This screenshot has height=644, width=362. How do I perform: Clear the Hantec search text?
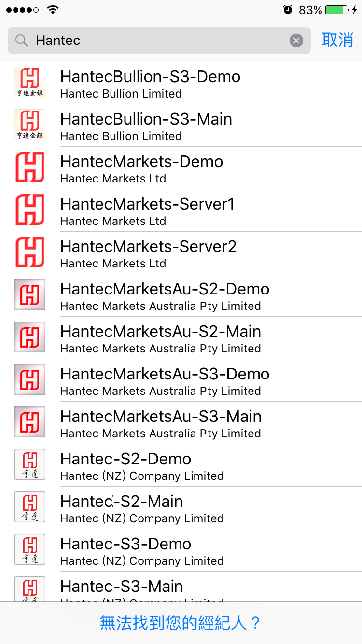[296, 41]
